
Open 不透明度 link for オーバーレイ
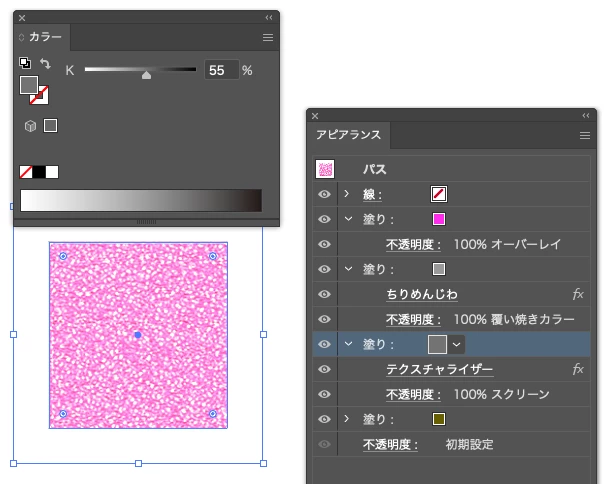(413, 245)
